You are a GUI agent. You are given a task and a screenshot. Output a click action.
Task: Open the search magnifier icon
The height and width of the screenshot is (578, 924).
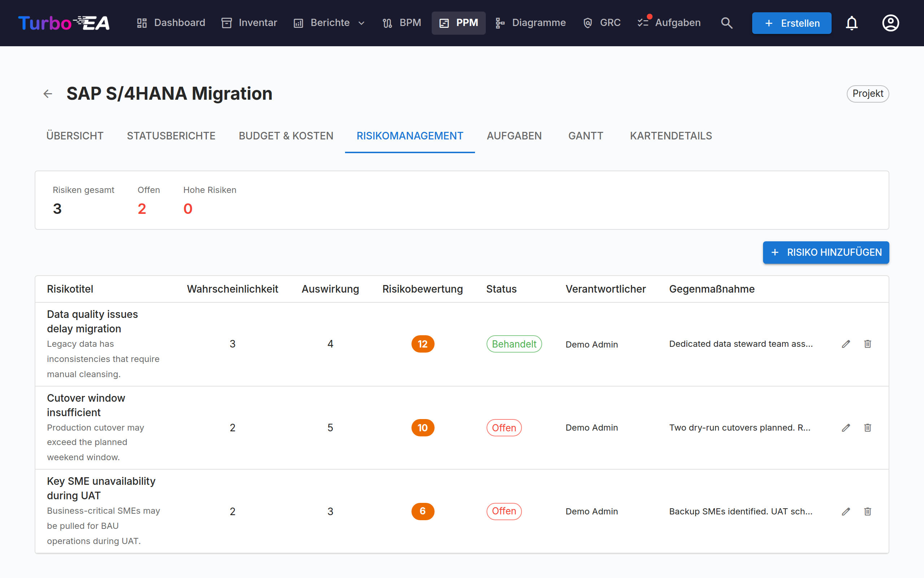click(x=727, y=23)
